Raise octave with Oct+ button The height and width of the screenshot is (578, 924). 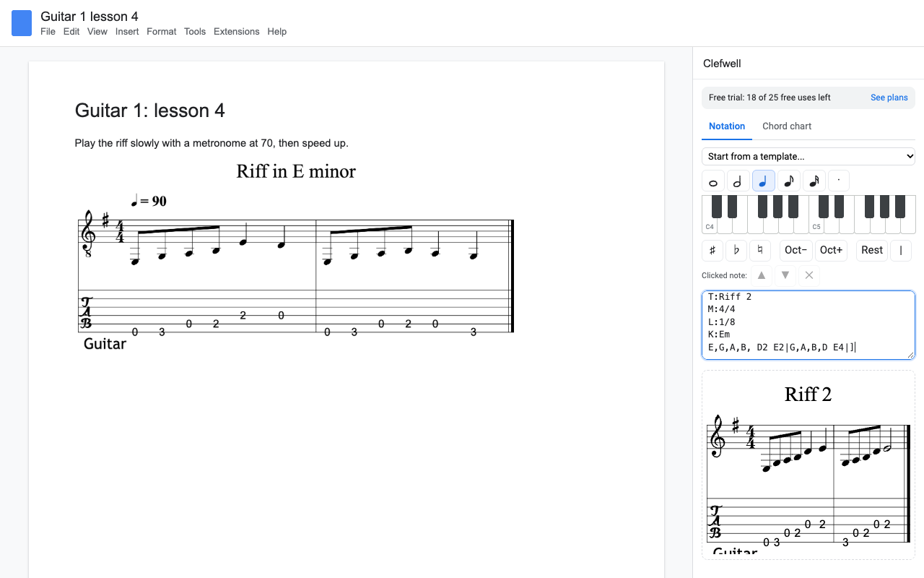pos(831,250)
